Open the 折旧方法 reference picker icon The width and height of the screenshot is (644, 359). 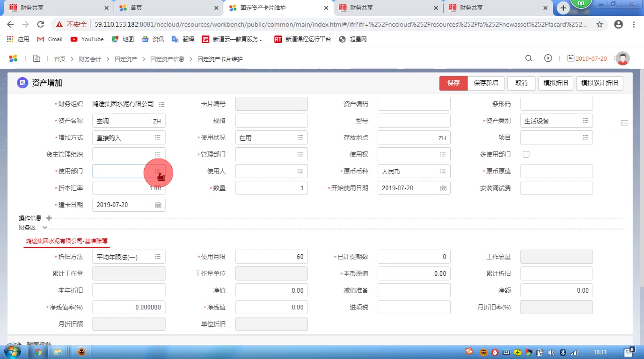[x=158, y=256]
